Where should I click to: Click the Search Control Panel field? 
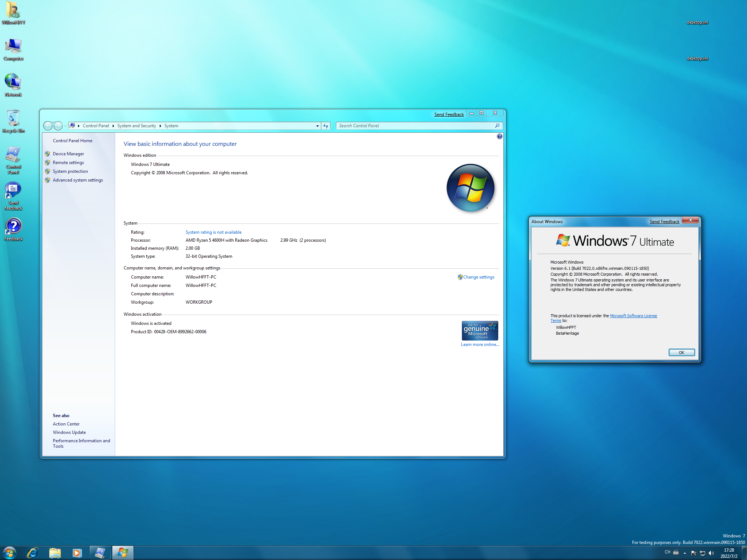pos(419,126)
